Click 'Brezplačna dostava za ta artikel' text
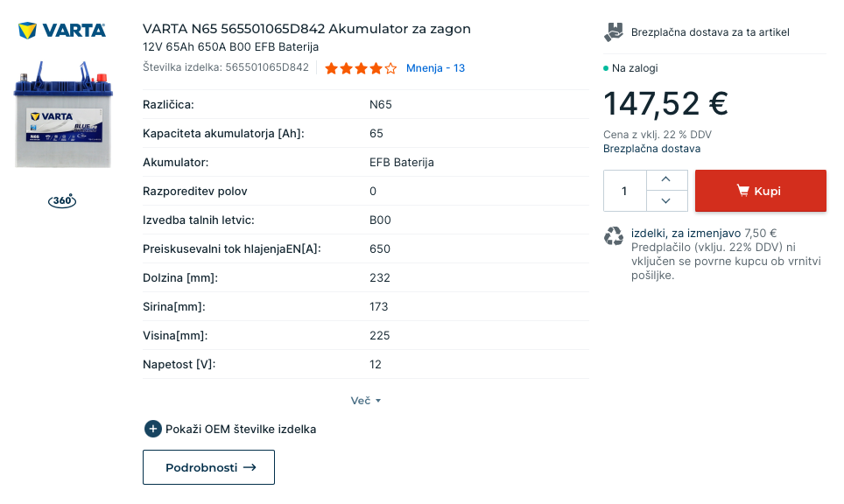844x504 pixels. pos(710,32)
